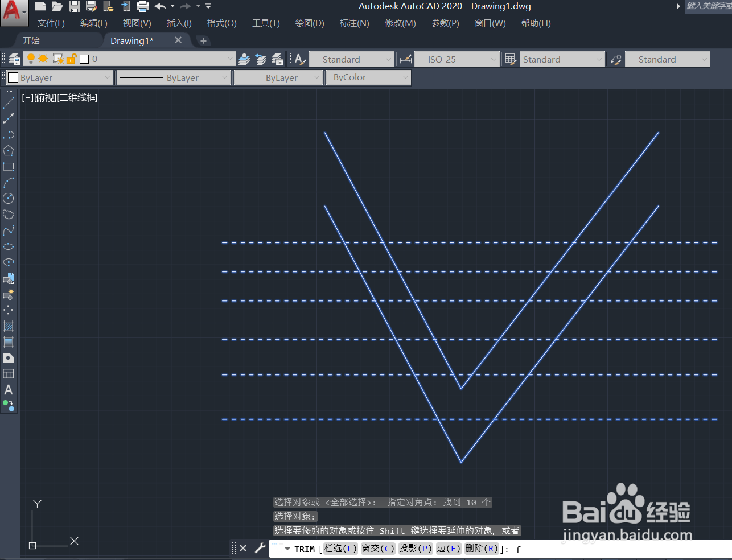The height and width of the screenshot is (560, 732).
Task: Select the Polyline tool
Action: pyautogui.click(x=9, y=135)
